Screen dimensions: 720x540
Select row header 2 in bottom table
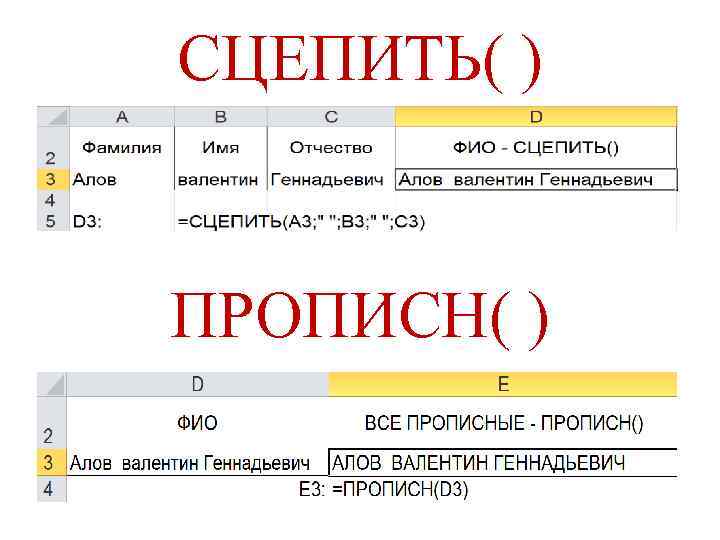click(x=52, y=422)
